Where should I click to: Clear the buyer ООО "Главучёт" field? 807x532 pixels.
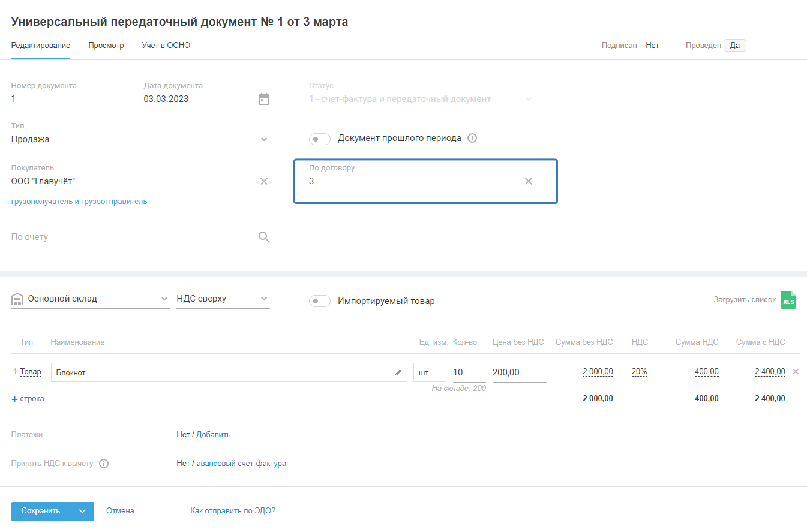[x=264, y=181]
